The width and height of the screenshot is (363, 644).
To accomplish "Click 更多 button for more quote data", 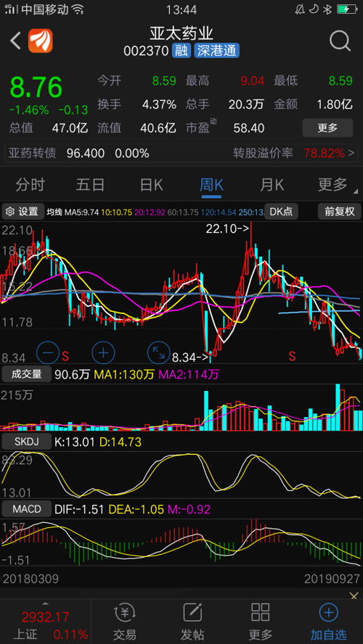I will click(x=327, y=128).
